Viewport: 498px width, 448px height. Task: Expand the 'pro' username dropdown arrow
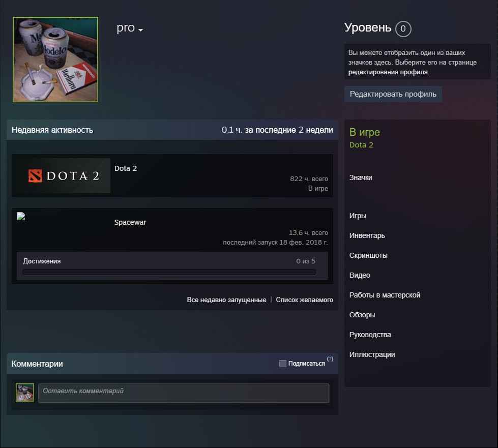coord(140,30)
